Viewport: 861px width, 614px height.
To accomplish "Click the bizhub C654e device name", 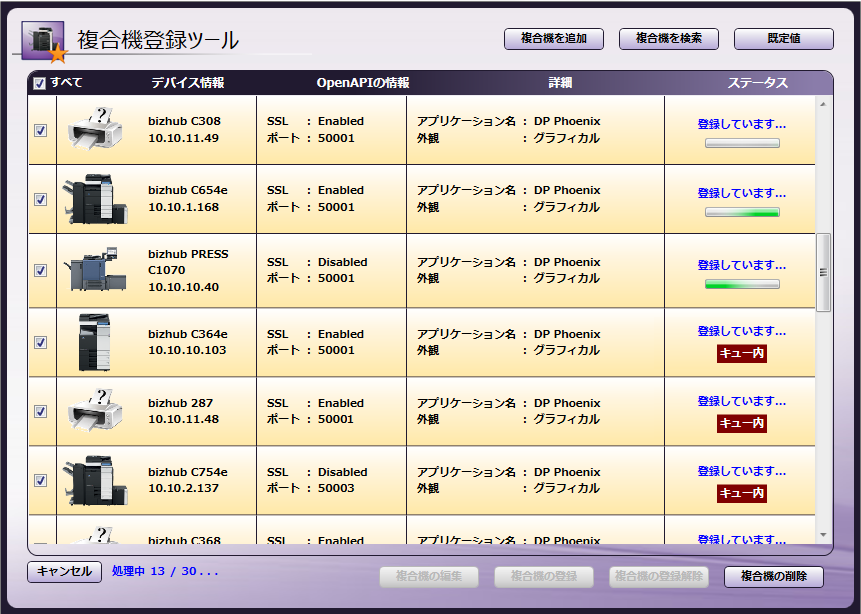I will (188, 190).
